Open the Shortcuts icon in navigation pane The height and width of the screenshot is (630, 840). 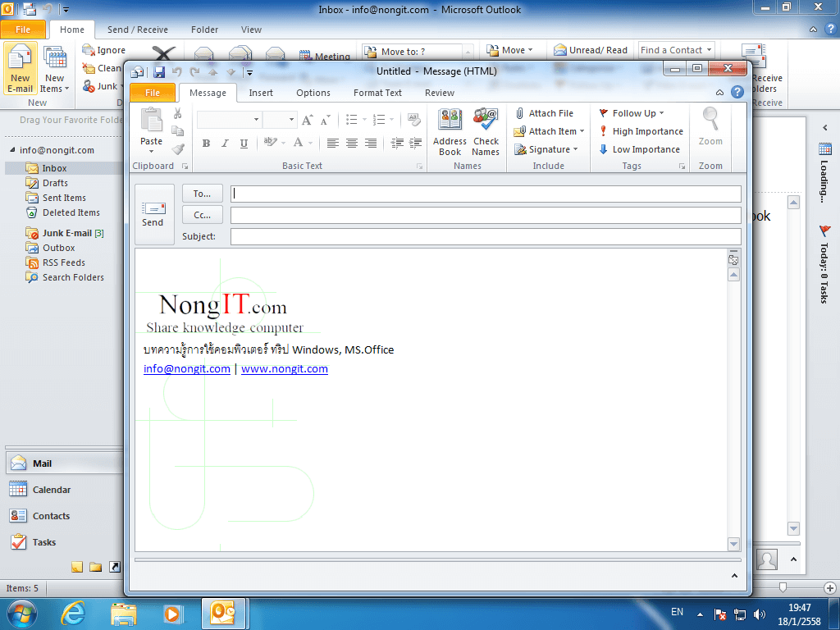click(x=115, y=567)
